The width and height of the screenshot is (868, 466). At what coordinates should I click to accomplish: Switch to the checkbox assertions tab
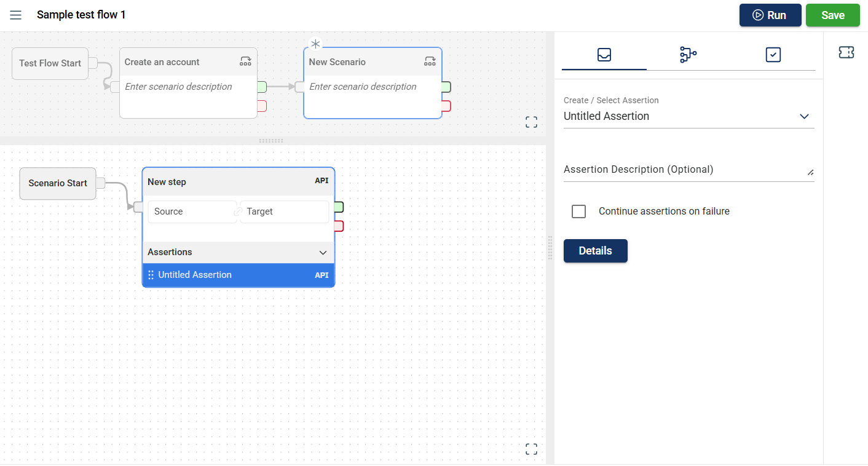773,55
